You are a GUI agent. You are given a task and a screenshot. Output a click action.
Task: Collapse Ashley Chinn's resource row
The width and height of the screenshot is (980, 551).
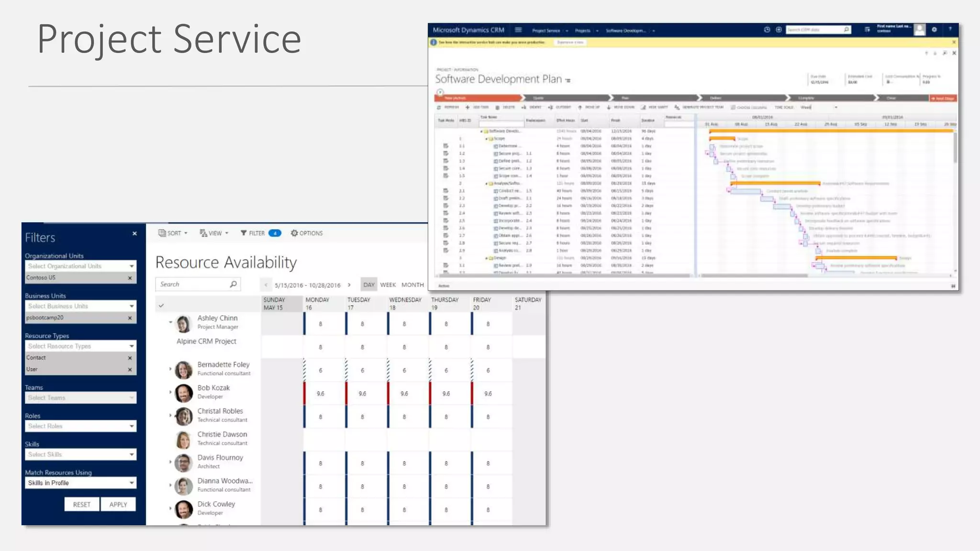pyautogui.click(x=170, y=322)
